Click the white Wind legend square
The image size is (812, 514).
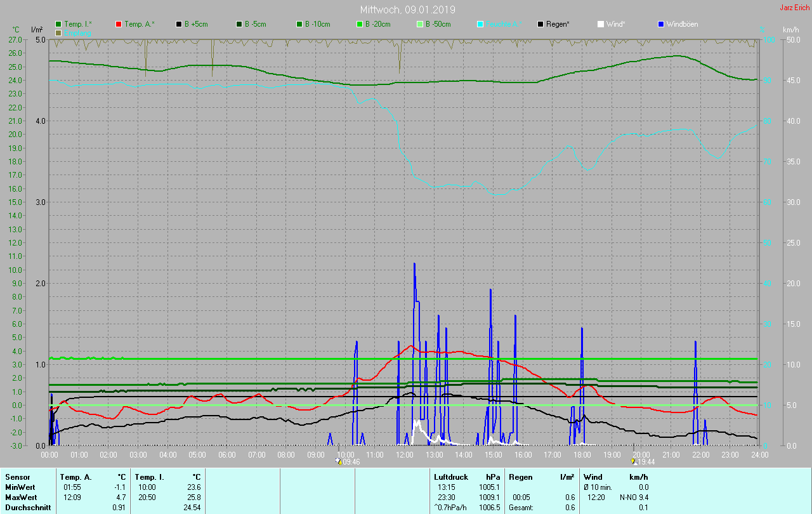pyautogui.click(x=601, y=24)
